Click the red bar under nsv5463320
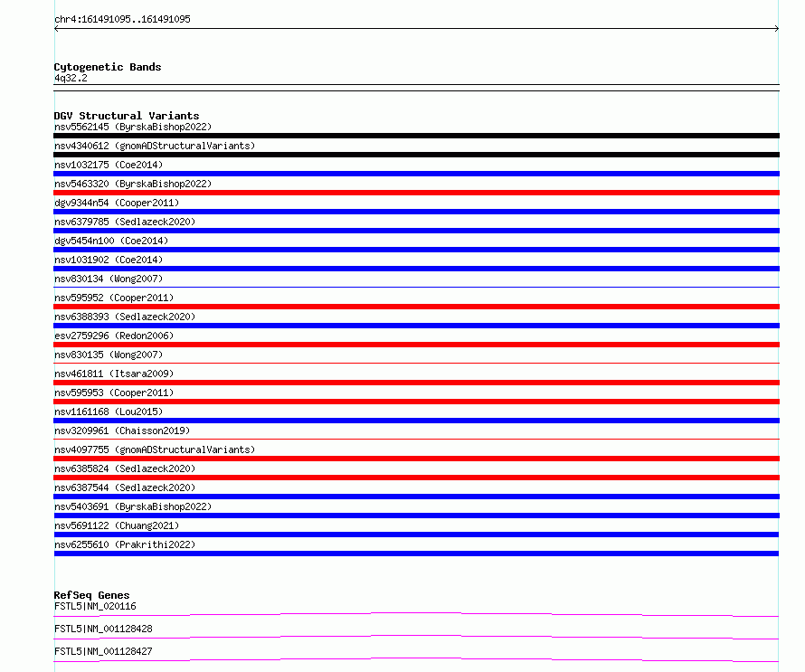 (416, 193)
